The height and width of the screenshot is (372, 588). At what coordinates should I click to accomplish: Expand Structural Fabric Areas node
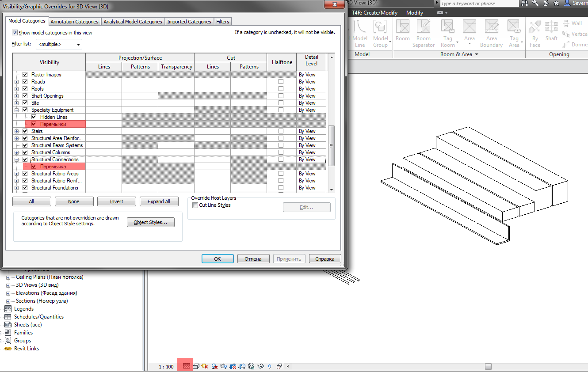click(17, 174)
